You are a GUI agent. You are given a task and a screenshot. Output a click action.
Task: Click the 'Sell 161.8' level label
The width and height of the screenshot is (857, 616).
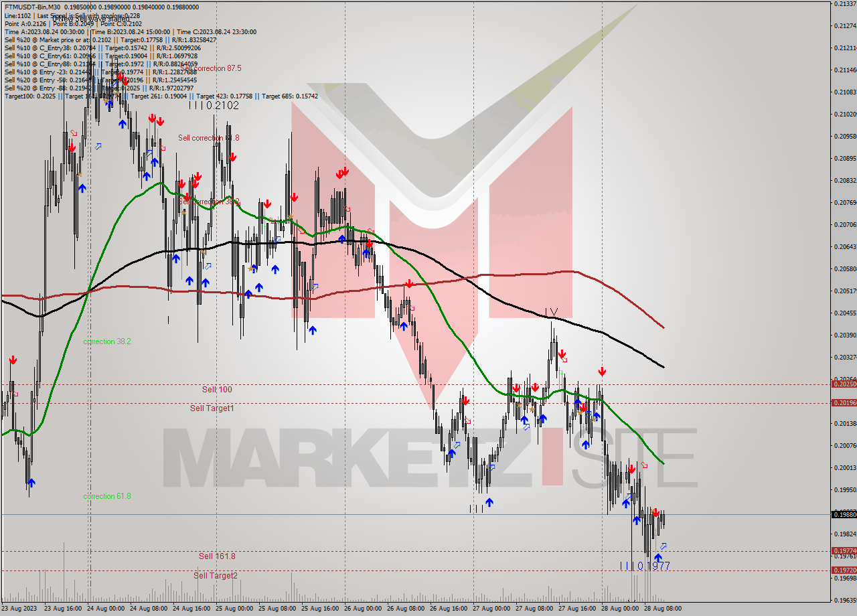217,556
